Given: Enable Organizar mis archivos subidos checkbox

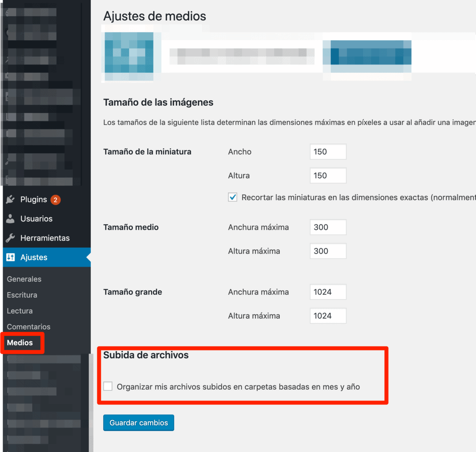Looking at the screenshot, I should pos(108,386).
